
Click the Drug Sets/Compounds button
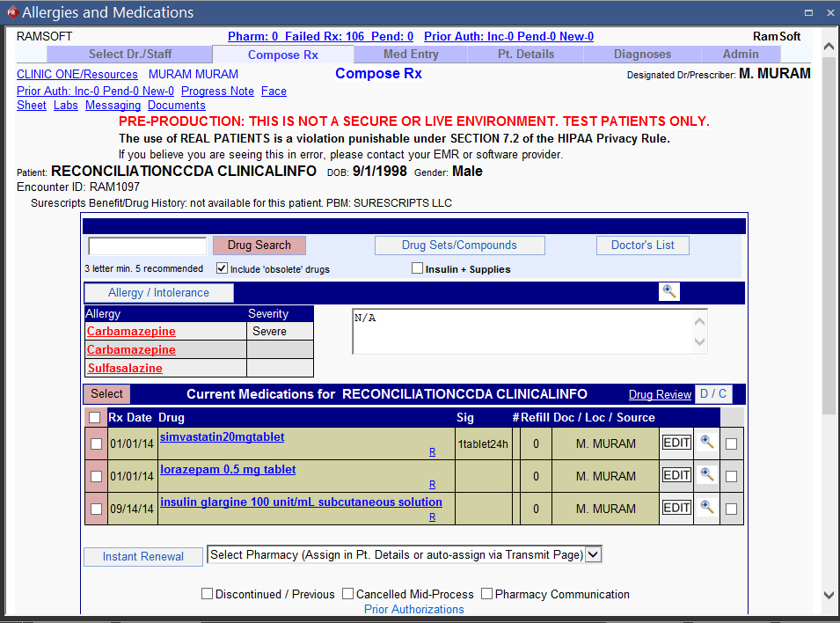pos(459,245)
